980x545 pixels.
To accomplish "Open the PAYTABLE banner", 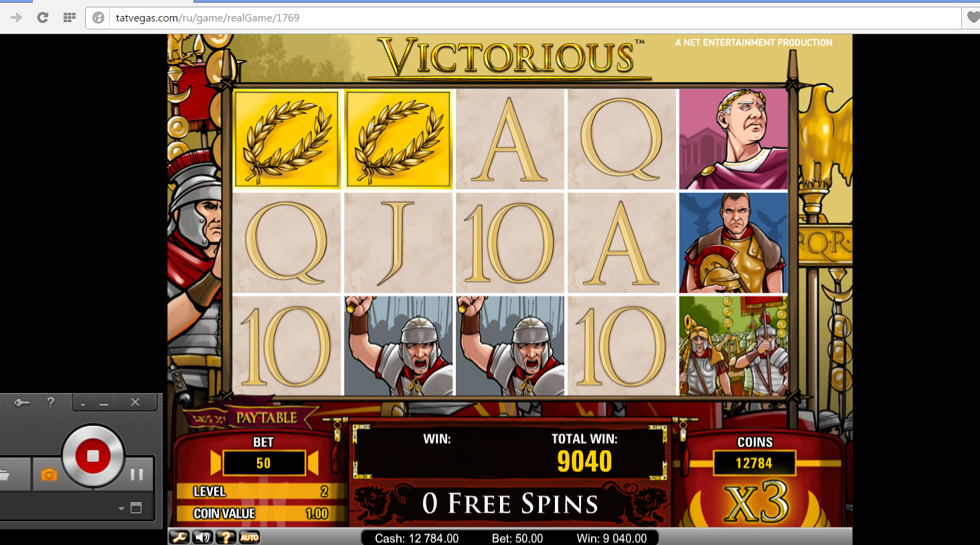I will click(x=266, y=418).
